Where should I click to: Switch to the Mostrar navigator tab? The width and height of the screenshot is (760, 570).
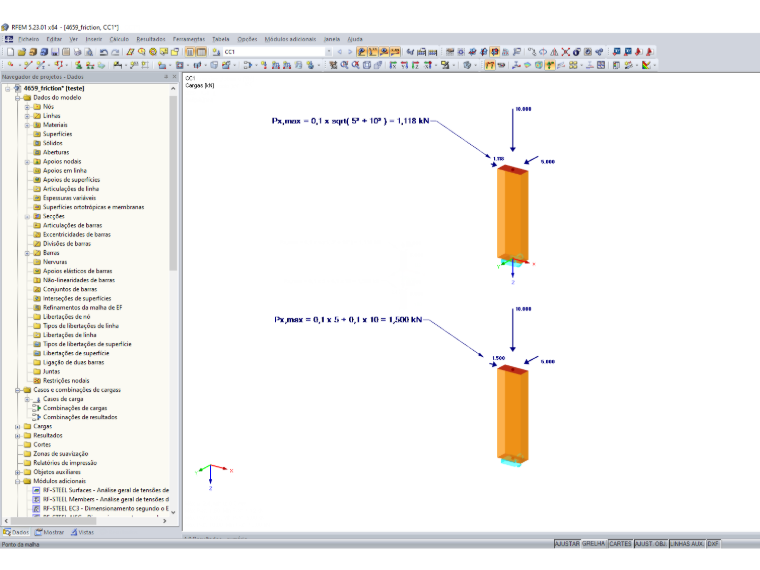[49, 532]
